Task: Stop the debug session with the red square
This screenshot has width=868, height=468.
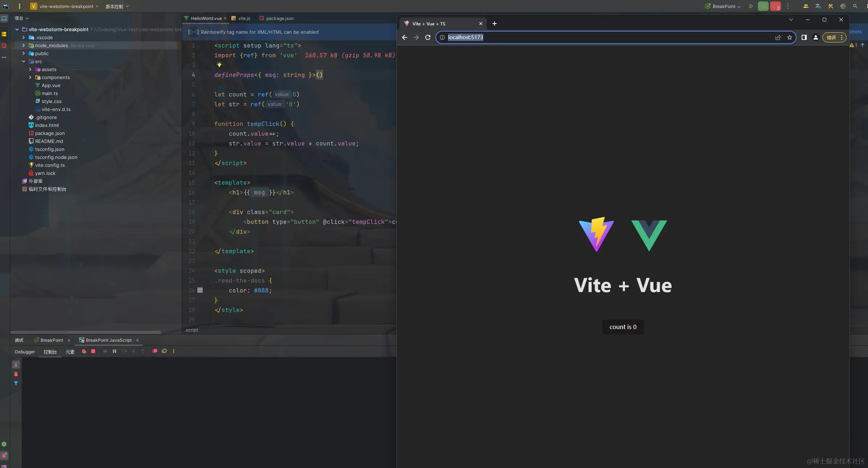Action: 93,351
